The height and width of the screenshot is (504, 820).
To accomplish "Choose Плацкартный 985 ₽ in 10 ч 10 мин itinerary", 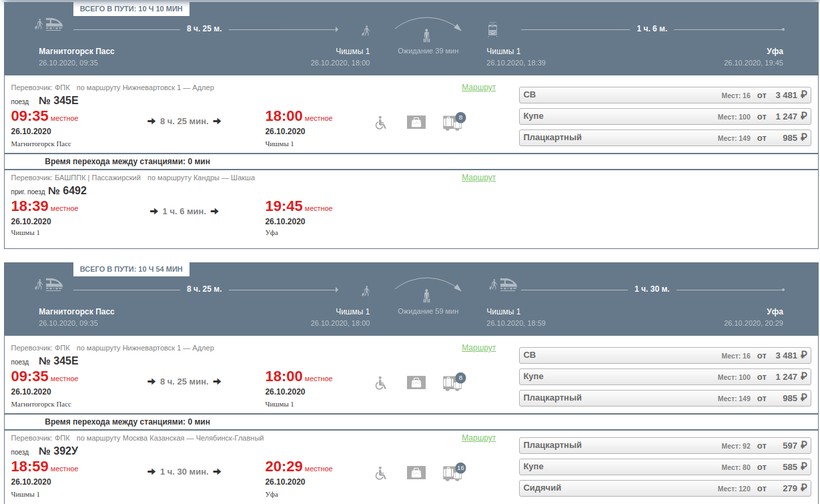I will [665, 138].
